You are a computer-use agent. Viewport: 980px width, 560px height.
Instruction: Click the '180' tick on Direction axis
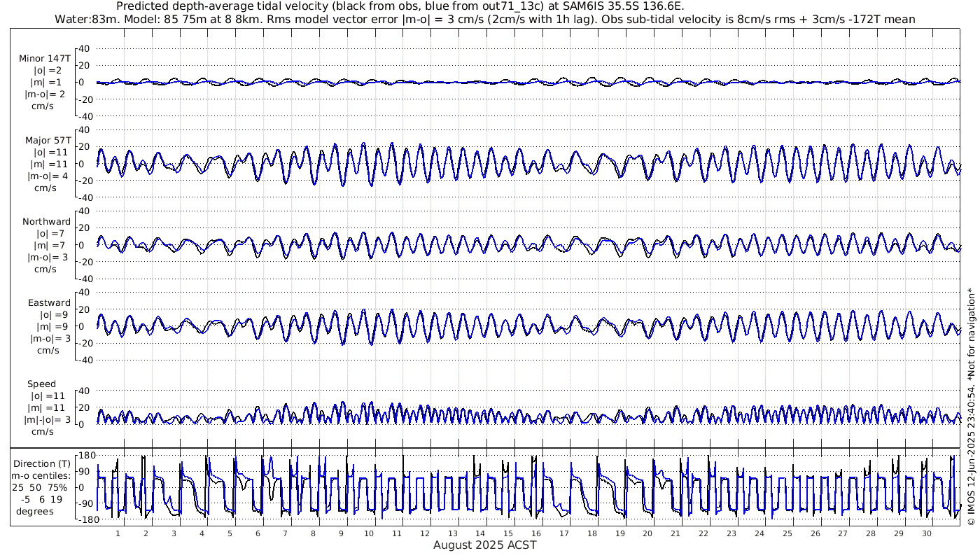click(x=87, y=456)
